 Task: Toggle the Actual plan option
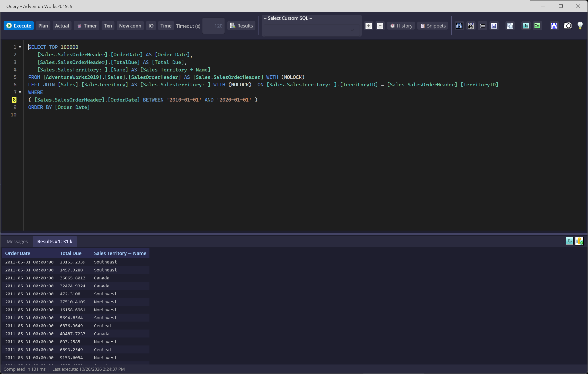point(62,26)
